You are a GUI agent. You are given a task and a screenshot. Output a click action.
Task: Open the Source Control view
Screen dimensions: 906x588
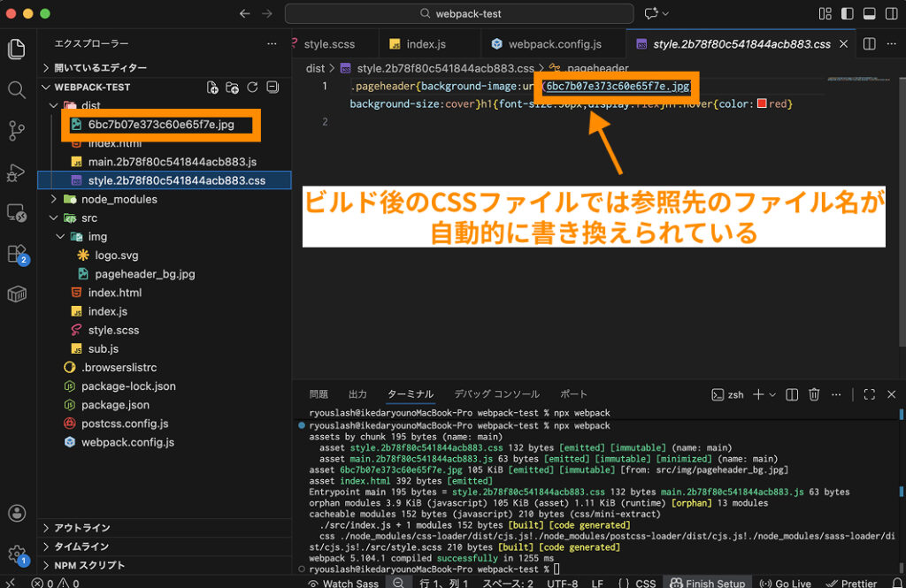point(16,131)
